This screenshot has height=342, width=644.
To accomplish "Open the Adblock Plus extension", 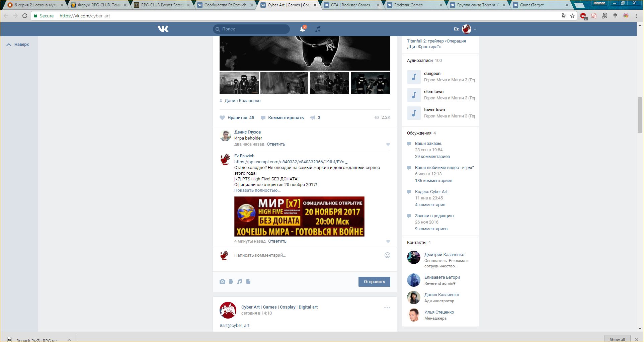I will tap(583, 16).
